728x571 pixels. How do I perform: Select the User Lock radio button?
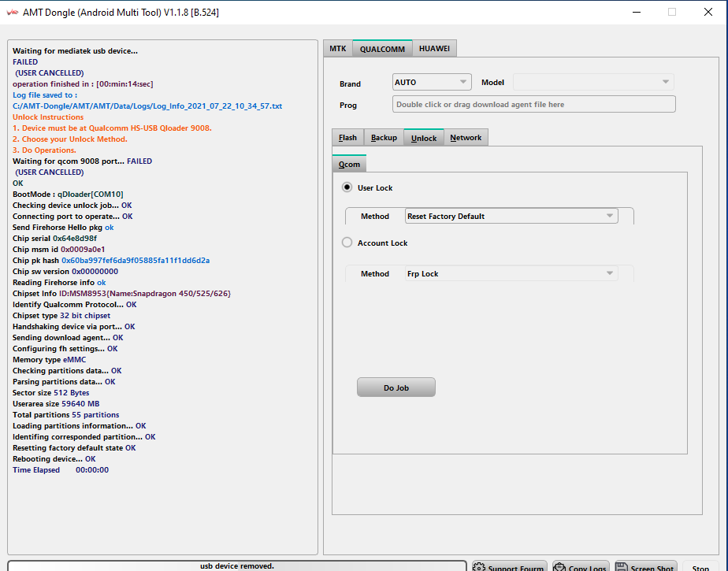[347, 187]
